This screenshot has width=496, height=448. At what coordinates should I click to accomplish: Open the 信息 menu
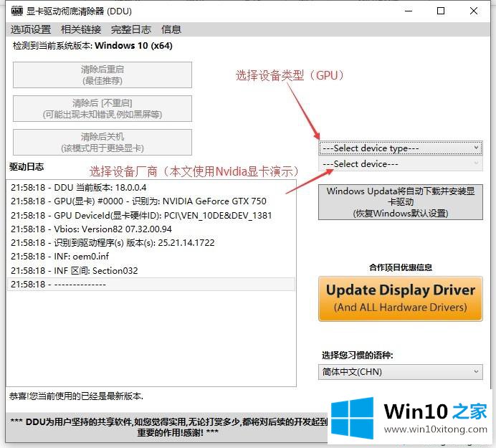click(x=171, y=29)
